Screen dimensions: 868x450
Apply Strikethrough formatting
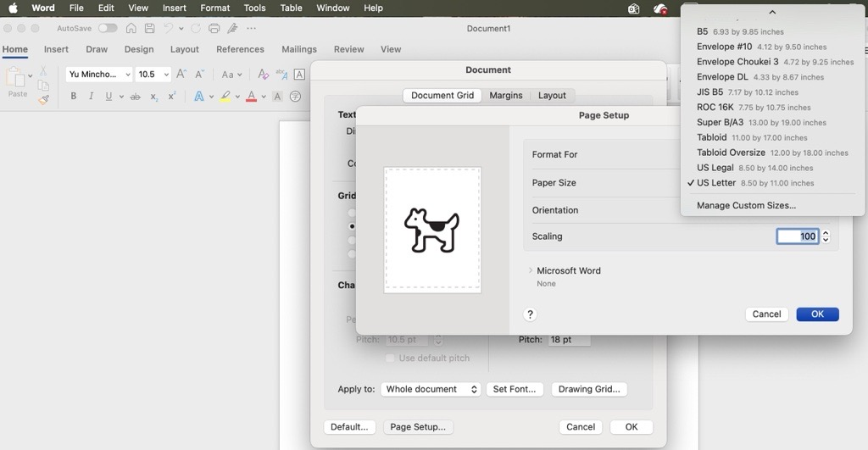135,97
